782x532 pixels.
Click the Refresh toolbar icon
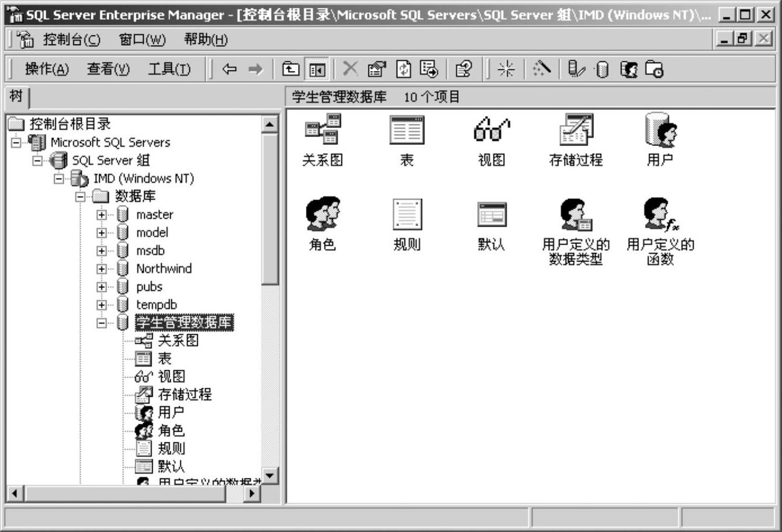pyautogui.click(x=403, y=70)
